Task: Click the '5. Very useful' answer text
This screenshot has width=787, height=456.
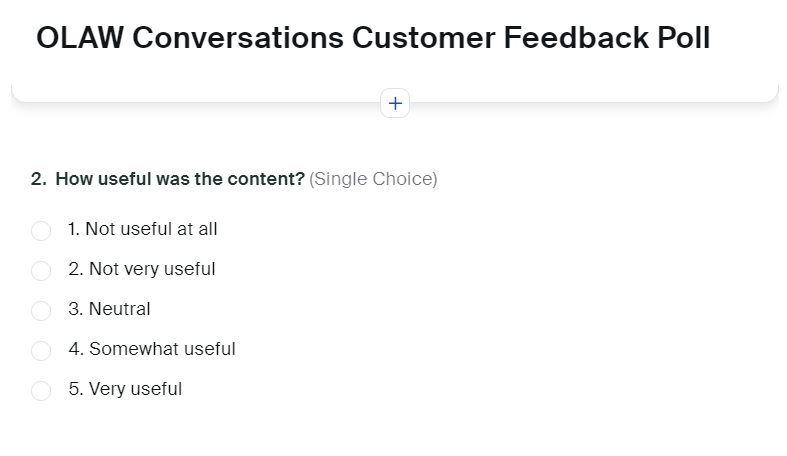Action: (x=125, y=389)
